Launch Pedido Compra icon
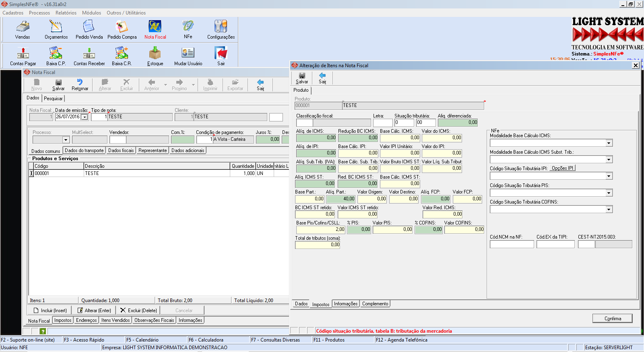The height and width of the screenshot is (352, 644). pyautogui.click(x=122, y=30)
